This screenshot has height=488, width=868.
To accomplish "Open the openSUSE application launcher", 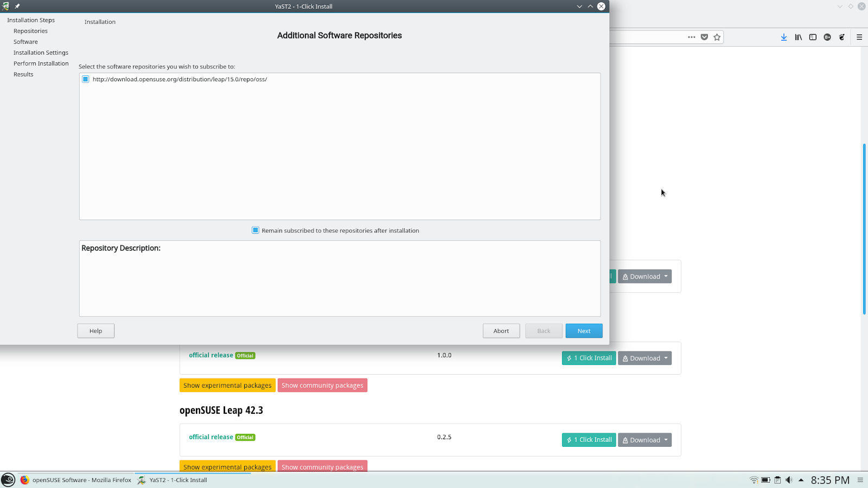I will tap(8, 480).
